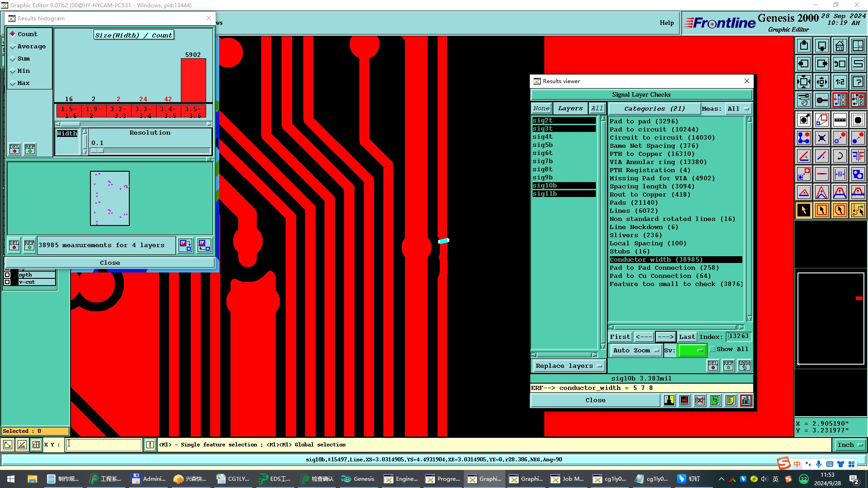This screenshot has width=868, height=488.
Task: Click the 1:2 zoom ratio icon
Action: [840, 82]
